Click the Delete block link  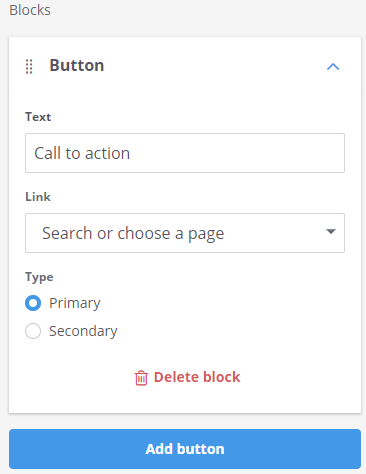(187, 377)
